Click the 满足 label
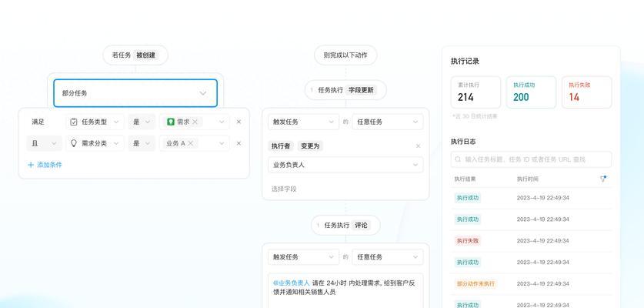644x308 pixels. 38,122
